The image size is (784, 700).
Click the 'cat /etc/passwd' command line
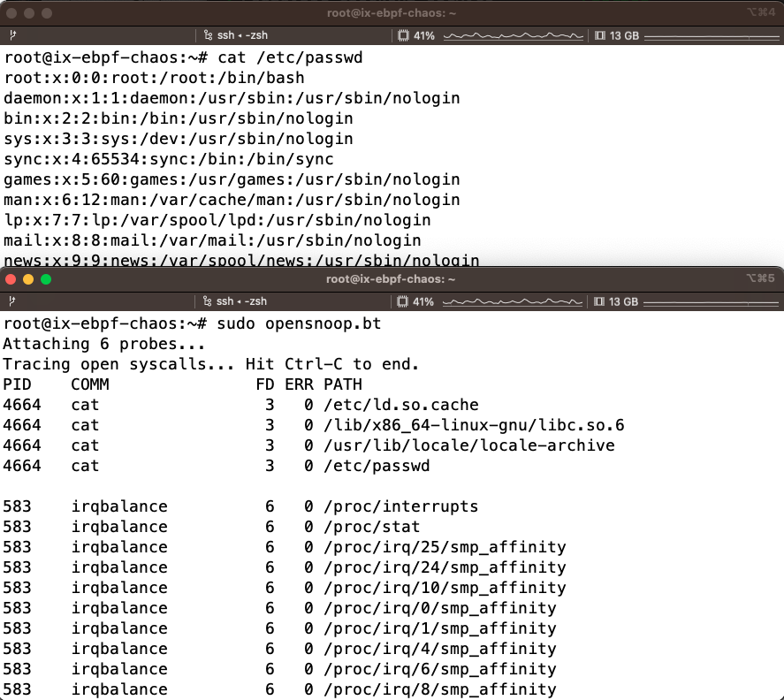[184, 57]
